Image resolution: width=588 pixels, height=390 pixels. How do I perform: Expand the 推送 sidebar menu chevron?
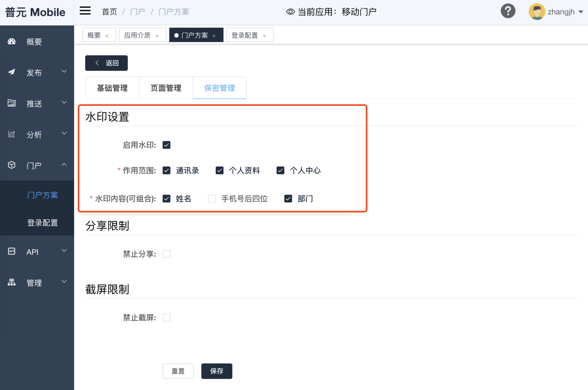tap(64, 103)
